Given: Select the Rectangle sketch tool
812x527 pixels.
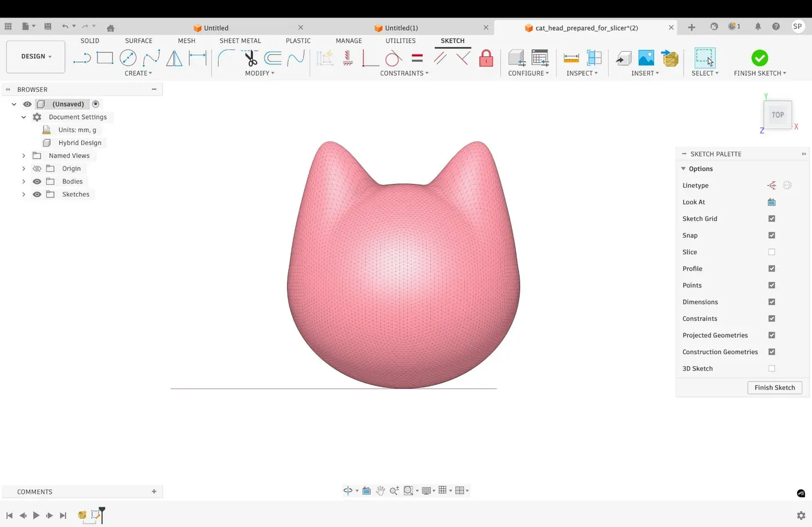Looking at the screenshot, I should (105, 58).
